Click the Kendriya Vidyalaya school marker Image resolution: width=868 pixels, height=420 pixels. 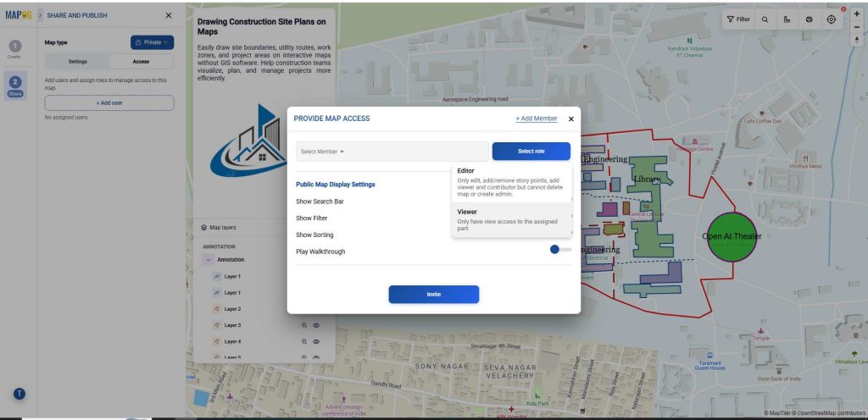tap(689, 41)
